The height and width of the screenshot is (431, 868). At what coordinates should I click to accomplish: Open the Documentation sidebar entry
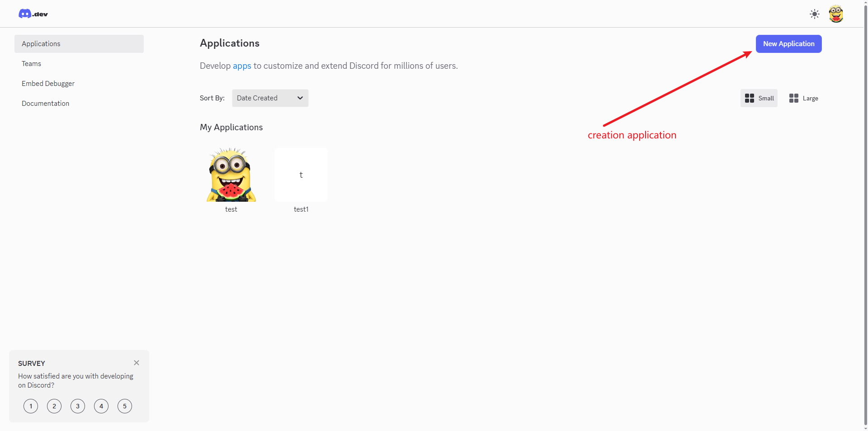click(x=45, y=103)
